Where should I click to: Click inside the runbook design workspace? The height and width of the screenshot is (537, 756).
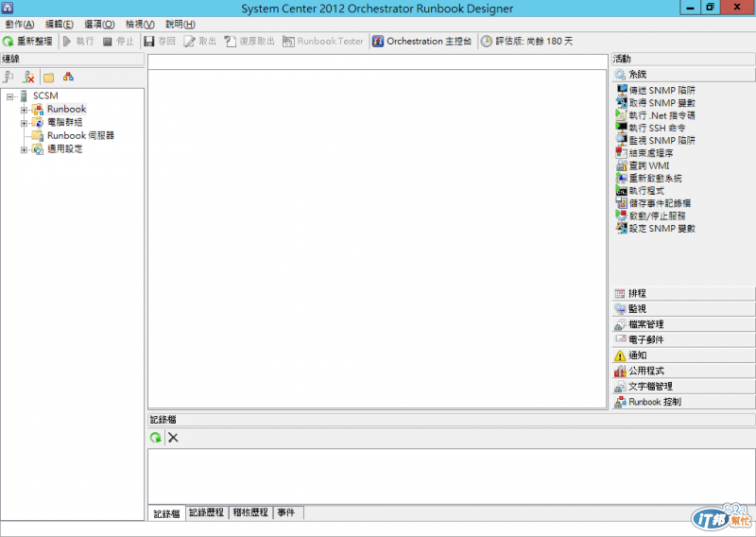coord(377,239)
